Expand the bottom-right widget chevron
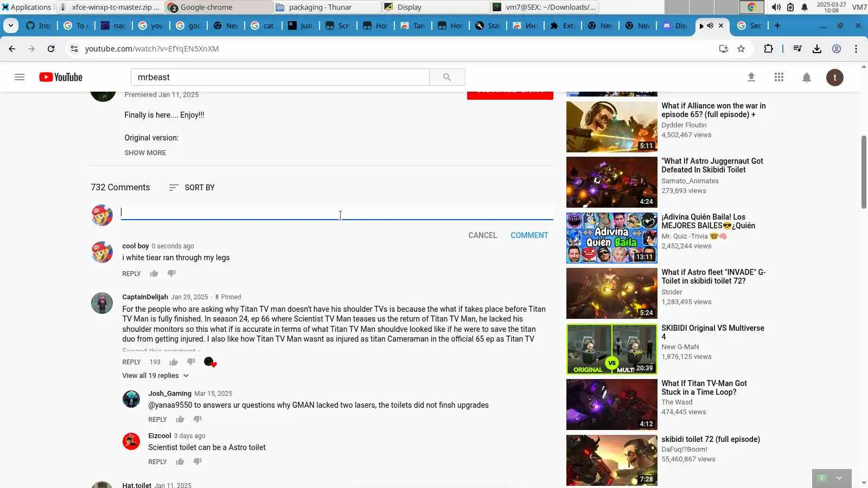Viewport: 868px width, 488px height. [x=839, y=478]
